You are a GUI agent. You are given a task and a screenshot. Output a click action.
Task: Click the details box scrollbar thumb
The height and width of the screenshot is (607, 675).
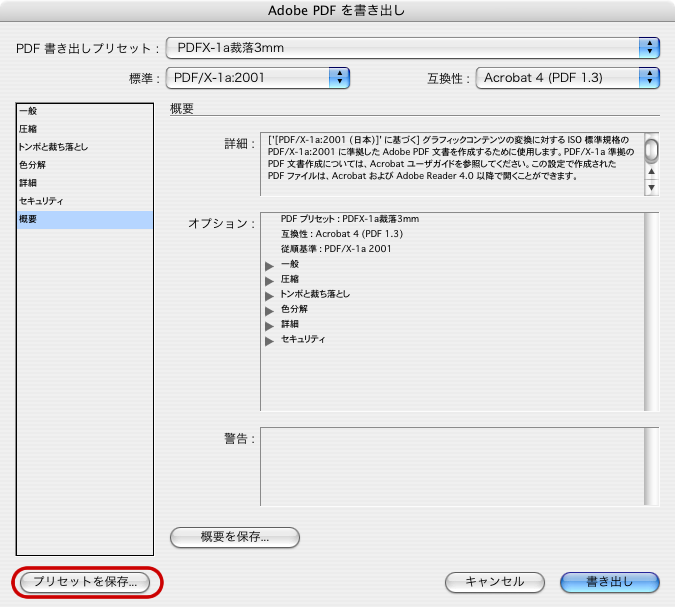click(652, 150)
